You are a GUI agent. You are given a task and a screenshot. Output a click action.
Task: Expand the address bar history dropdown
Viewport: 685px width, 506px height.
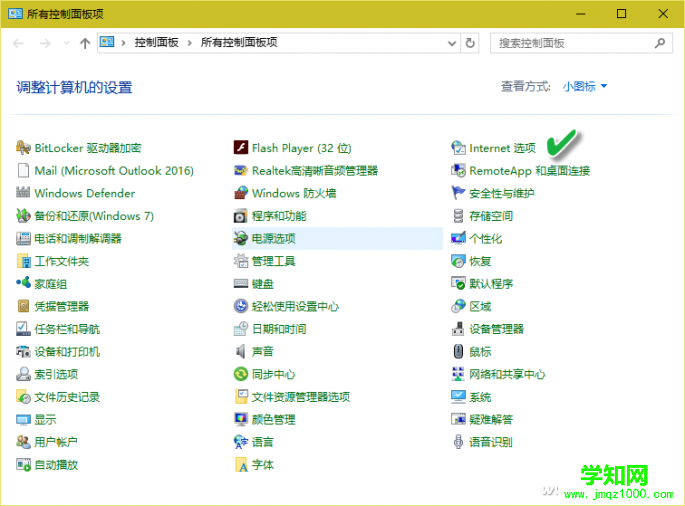(x=452, y=43)
